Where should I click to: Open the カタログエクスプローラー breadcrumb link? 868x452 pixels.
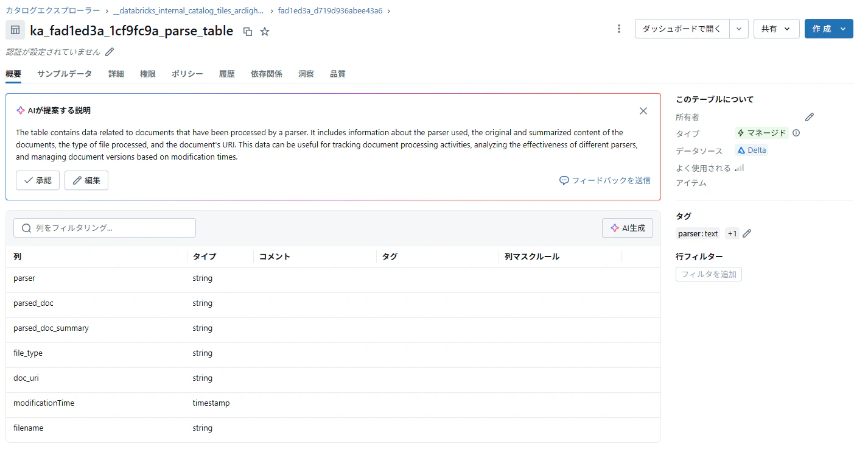pyautogui.click(x=53, y=10)
